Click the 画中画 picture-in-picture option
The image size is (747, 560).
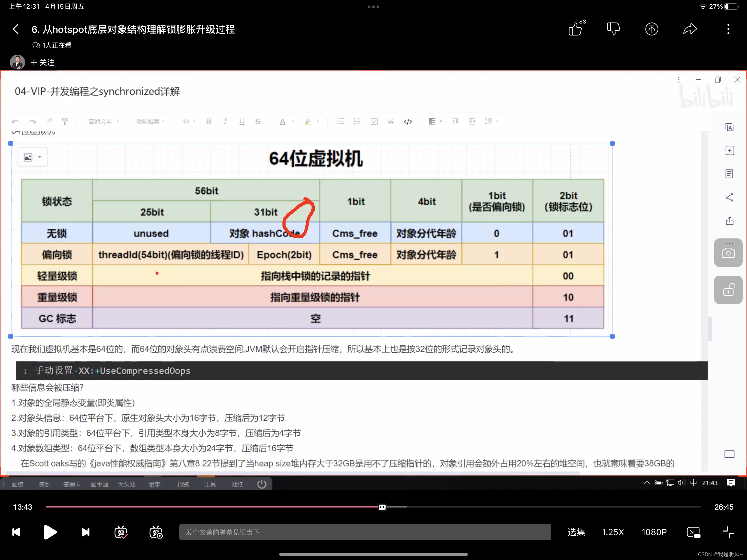(x=99, y=484)
